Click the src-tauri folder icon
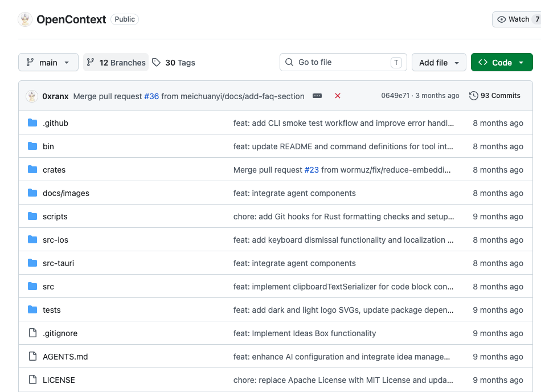Image resolution: width=541 pixels, height=392 pixels. point(32,263)
